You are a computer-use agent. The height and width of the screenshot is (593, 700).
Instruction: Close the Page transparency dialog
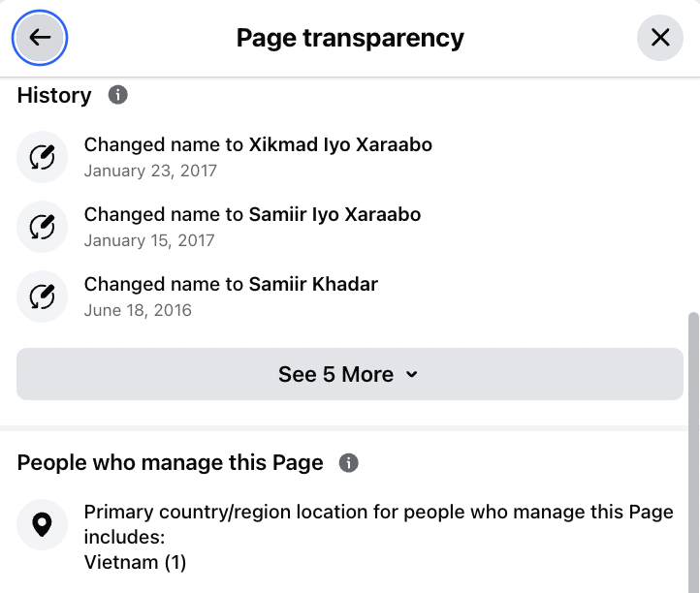(660, 38)
